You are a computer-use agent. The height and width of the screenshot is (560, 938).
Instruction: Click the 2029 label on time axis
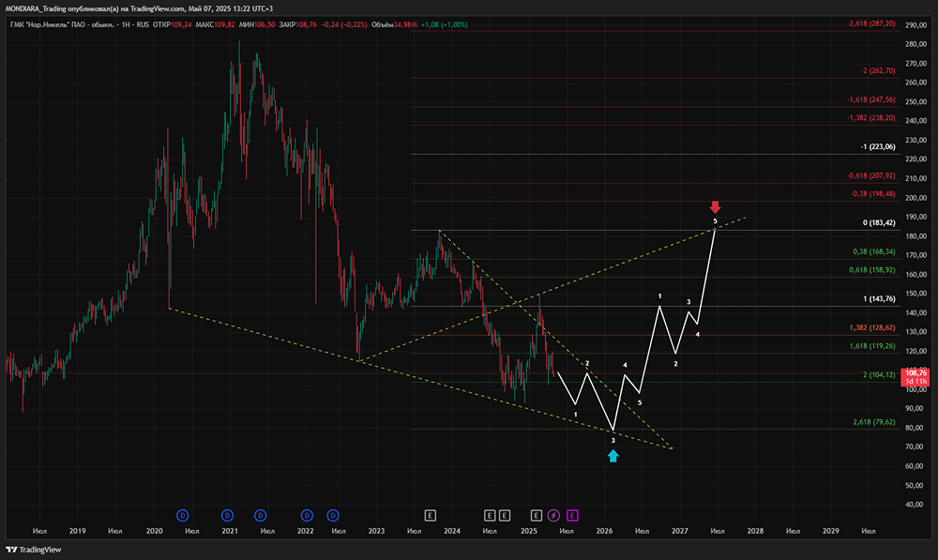click(x=830, y=531)
